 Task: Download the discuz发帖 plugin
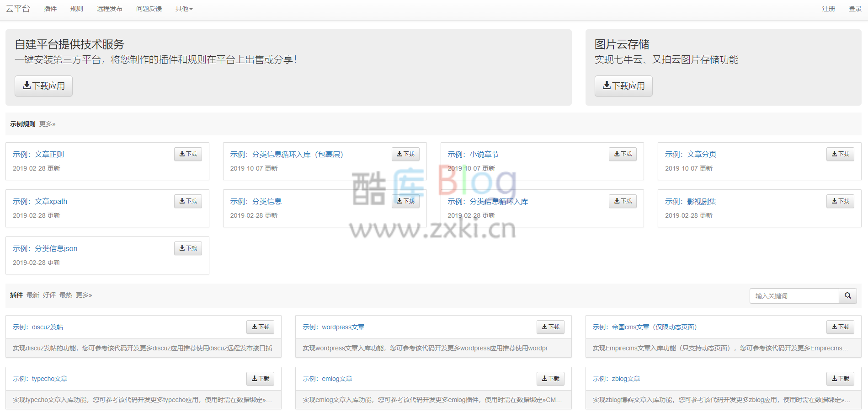pos(260,327)
